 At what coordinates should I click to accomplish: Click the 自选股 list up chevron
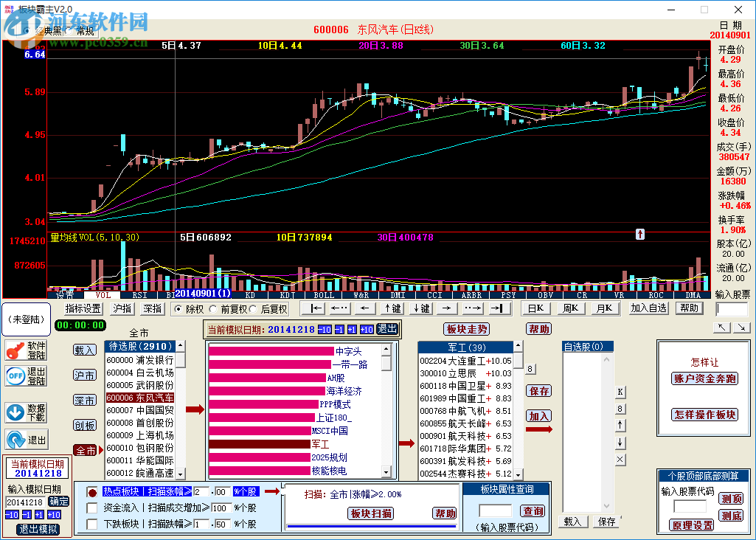[606, 359]
